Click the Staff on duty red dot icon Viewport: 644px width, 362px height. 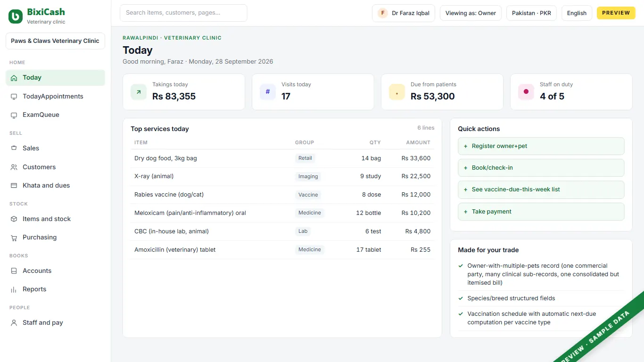coord(526,92)
